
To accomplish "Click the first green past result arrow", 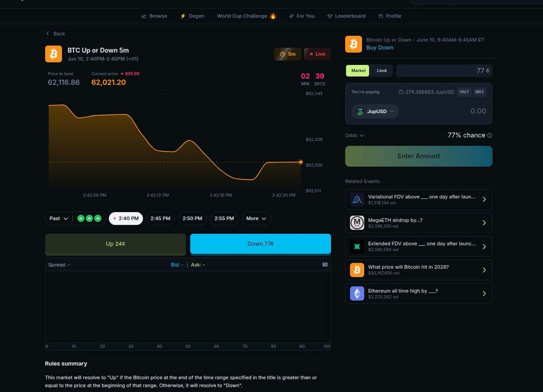I will 81,218.
